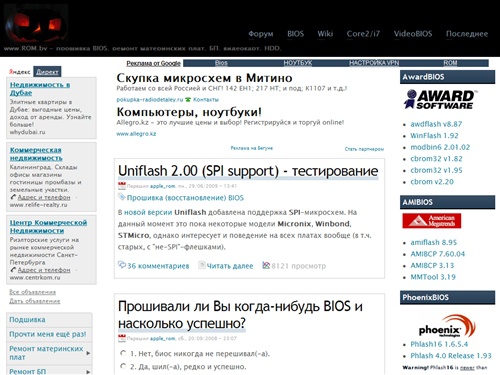Download Phlash 4.0 Release 1.93

click(451, 356)
